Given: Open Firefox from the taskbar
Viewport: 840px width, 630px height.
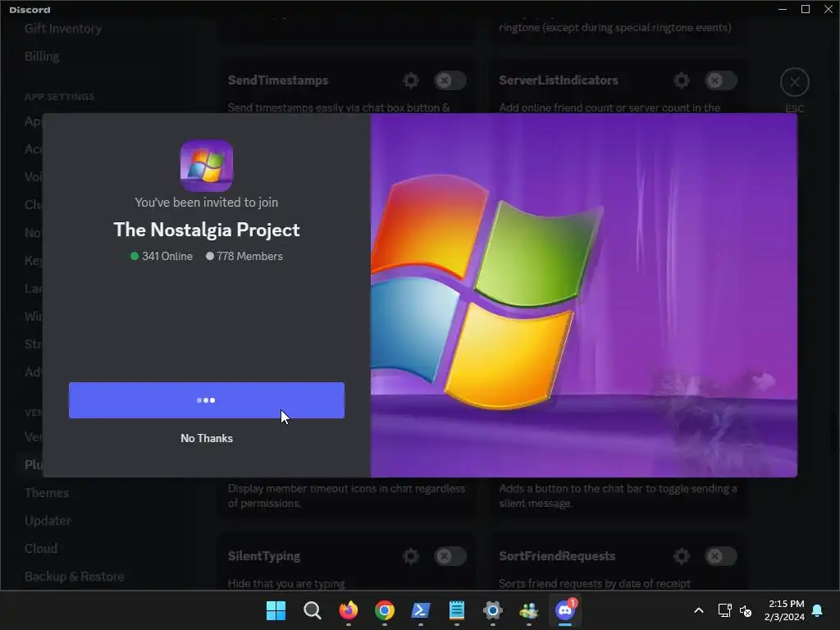Looking at the screenshot, I should [348, 610].
